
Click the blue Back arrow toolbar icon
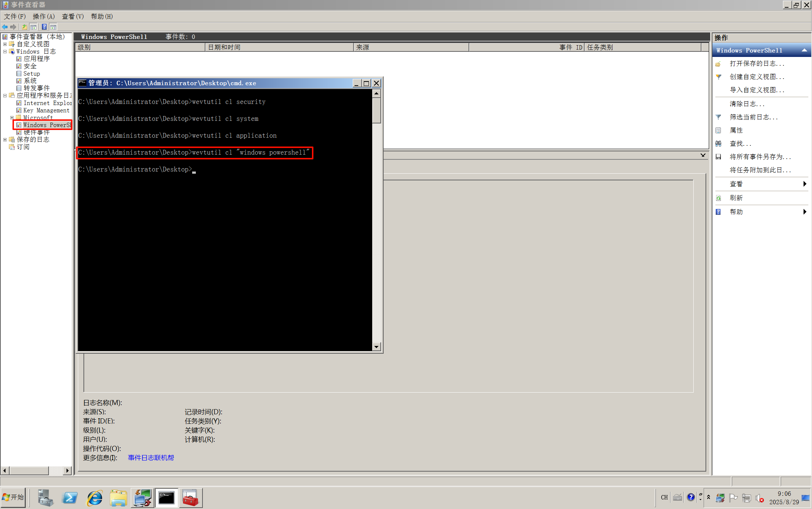tap(5, 27)
